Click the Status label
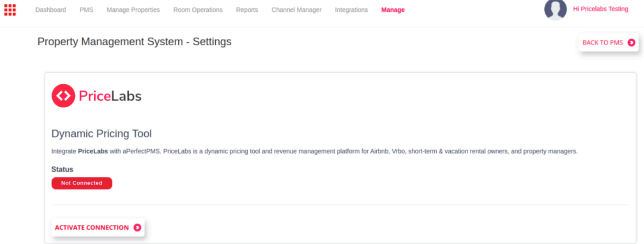The image size is (644, 244). pos(62,169)
